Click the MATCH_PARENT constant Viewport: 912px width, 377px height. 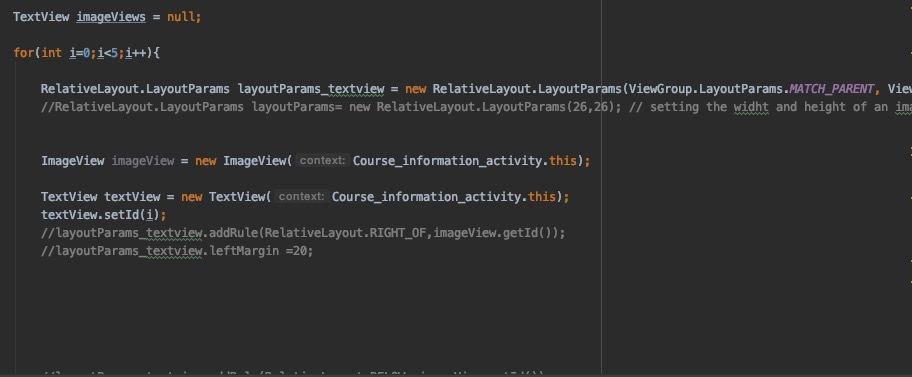click(832, 89)
